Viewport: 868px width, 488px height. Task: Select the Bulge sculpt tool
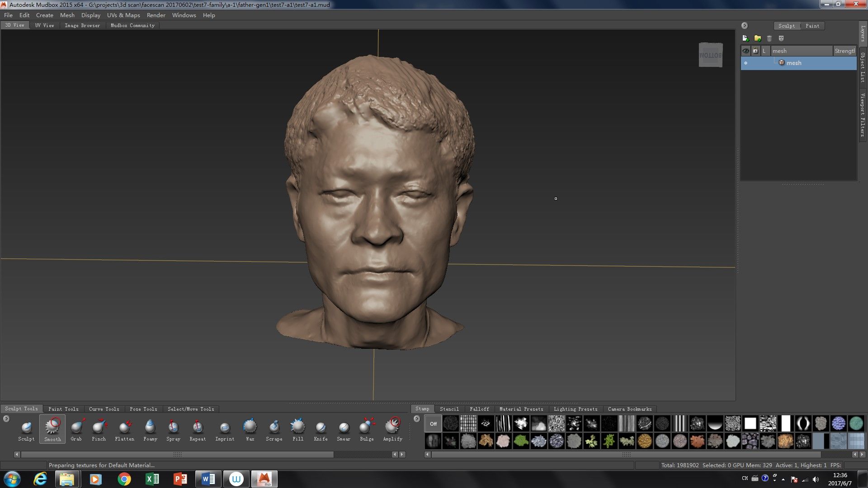(x=366, y=428)
